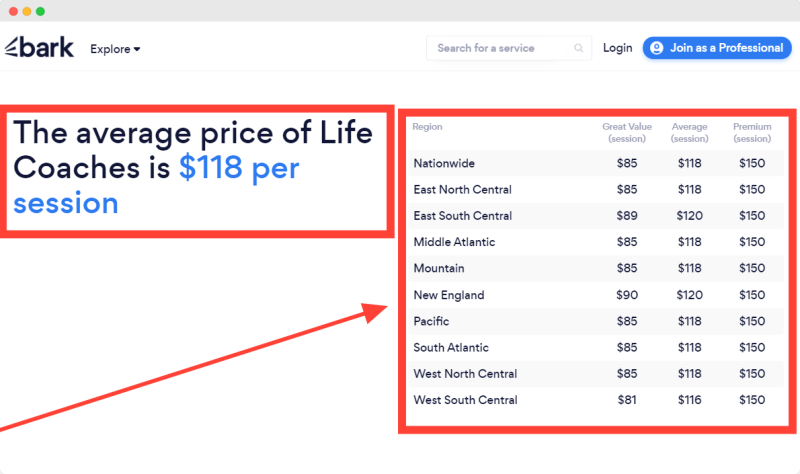The height and width of the screenshot is (474, 800).
Task: Focus the Search for a service field
Action: pos(509,48)
